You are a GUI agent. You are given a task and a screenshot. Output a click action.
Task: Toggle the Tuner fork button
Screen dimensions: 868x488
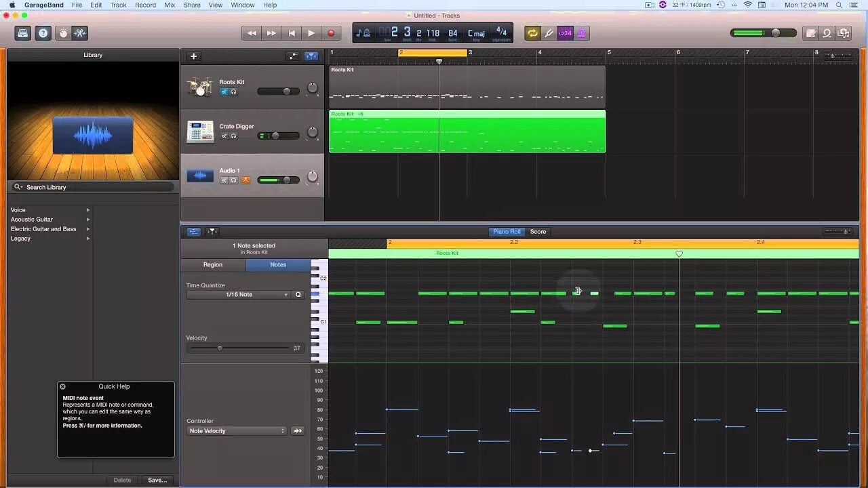(549, 33)
